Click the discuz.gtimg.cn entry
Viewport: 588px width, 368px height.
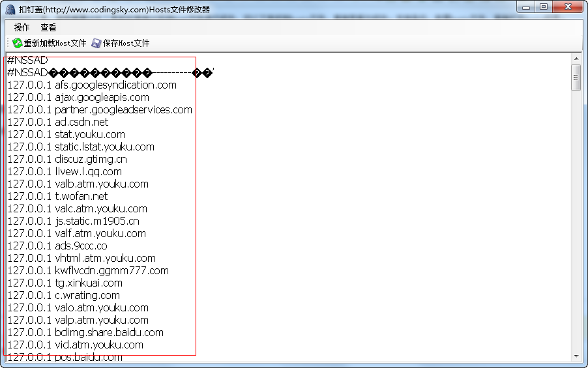click(x=67, y=160)
